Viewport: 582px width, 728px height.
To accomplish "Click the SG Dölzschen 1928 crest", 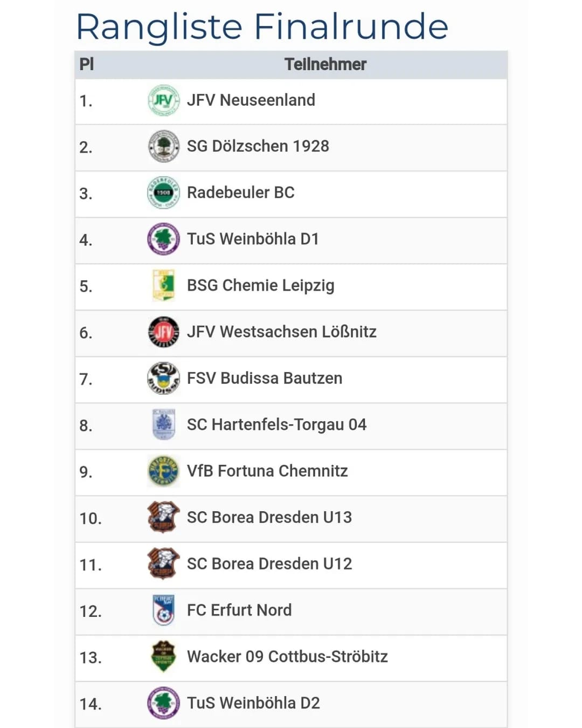I will (x=163, y=147).
